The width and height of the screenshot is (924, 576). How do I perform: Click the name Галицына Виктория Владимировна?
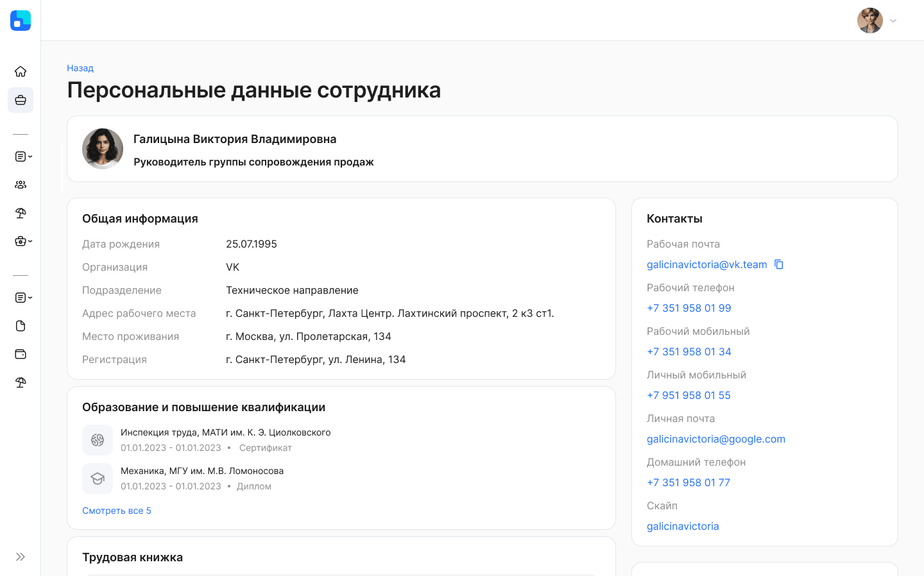(x=235, y=139)
